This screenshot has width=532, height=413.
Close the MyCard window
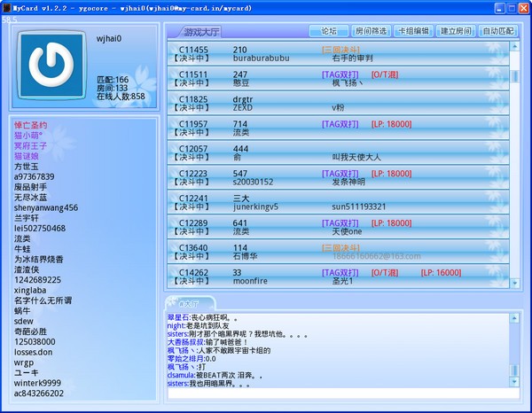pyautogui.click(x=524, y=8)
